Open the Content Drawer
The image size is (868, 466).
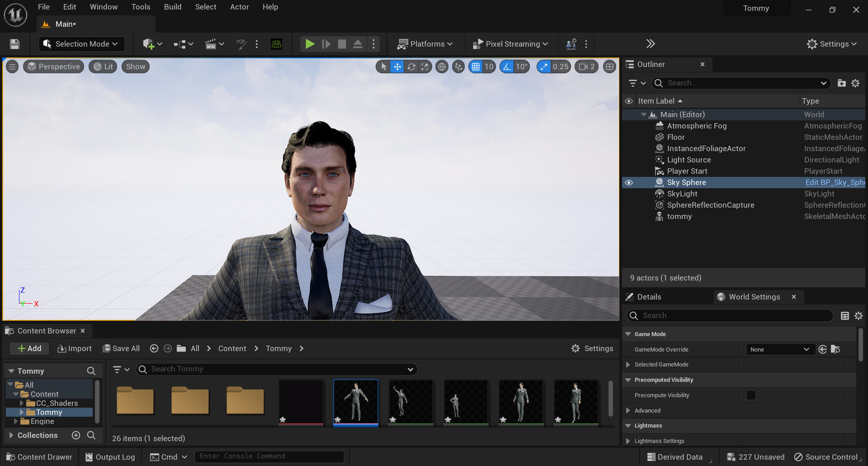(39, 457)
